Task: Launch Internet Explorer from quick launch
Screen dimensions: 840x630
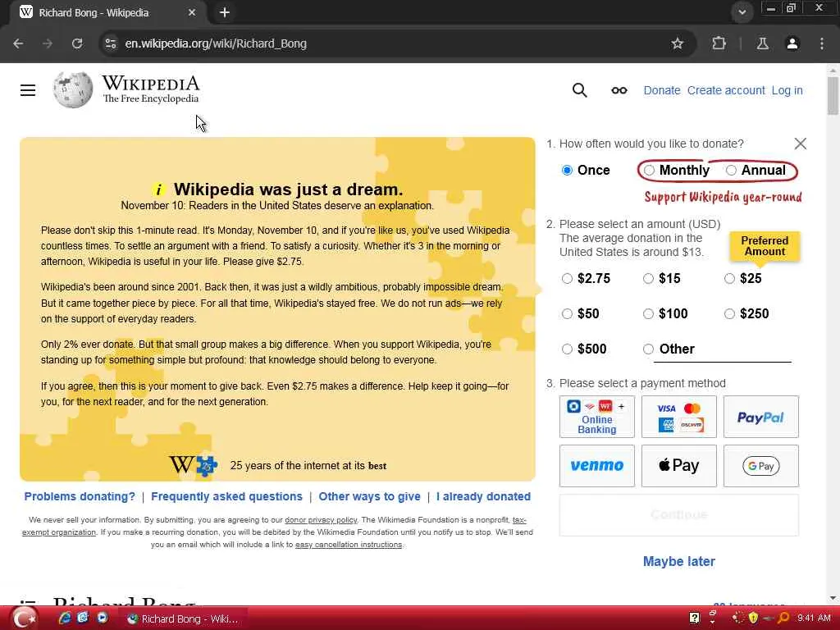Action: click(65, 619)
